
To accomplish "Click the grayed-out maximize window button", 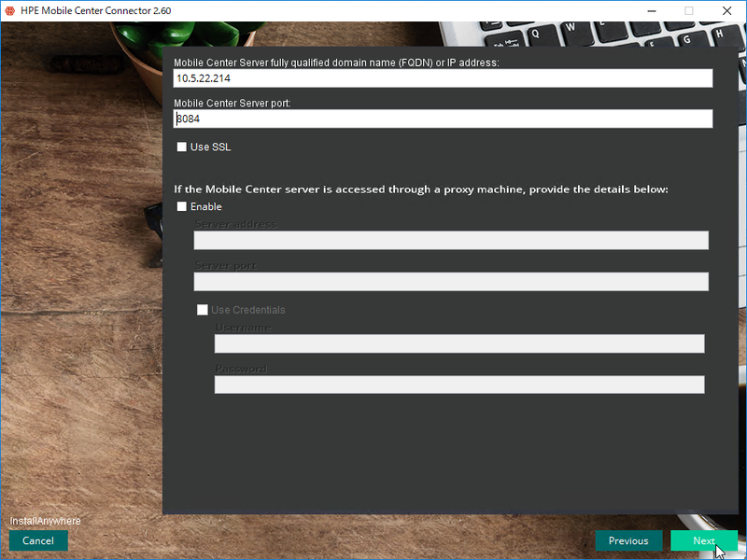I will tap(689, 11).
